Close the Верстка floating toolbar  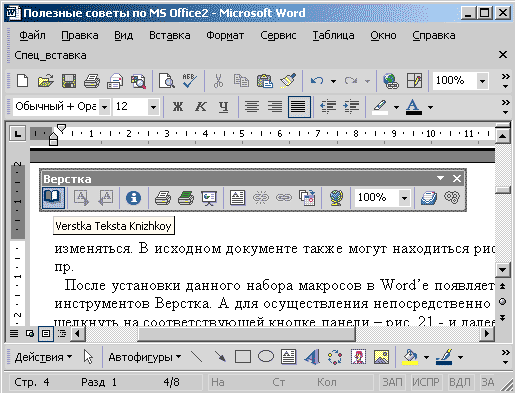[x=457, y=179]
